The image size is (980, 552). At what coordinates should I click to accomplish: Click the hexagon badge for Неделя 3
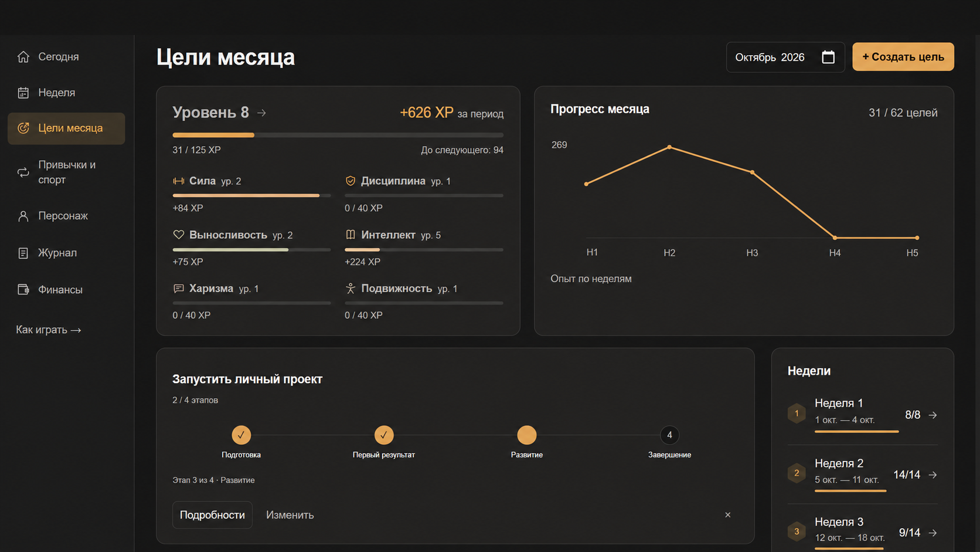coord(797,532)
